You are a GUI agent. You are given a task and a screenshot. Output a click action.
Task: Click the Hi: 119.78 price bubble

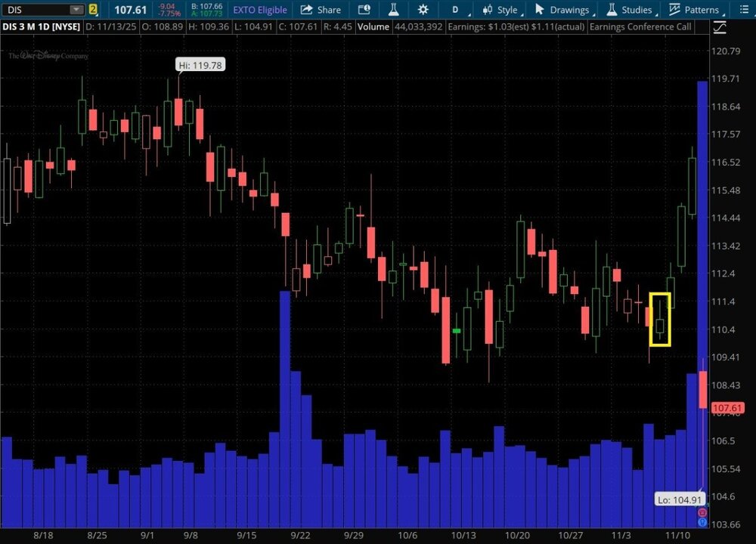click(200, 65)
